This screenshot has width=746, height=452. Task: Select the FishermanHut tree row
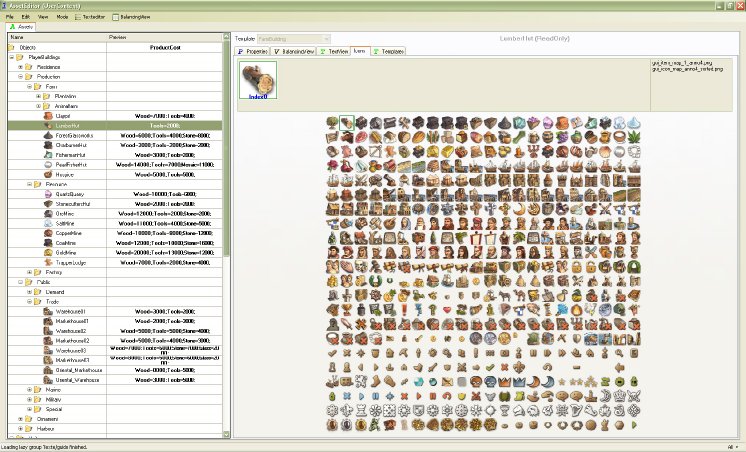(x=115, y=155)
